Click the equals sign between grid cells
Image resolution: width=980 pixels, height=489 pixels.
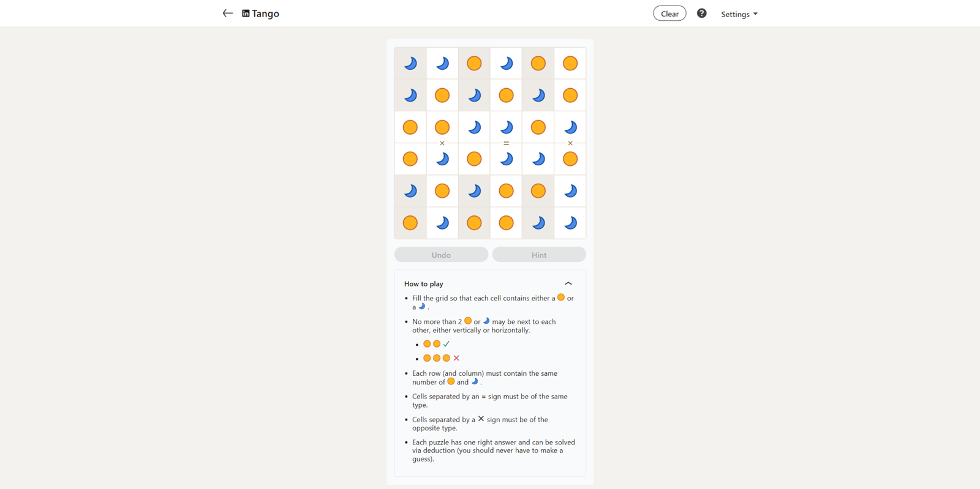click(506, 143)
